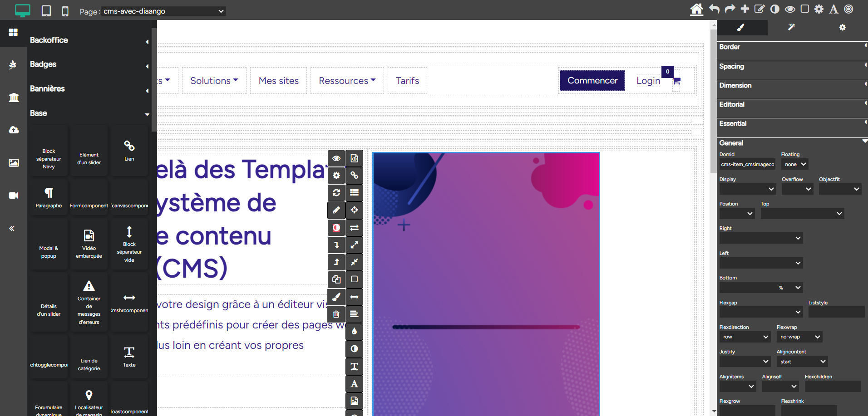Open the Flexdirection row dropdown
Image resolution: width=868 pixels, height=416 pixels.
pos(745,337)
